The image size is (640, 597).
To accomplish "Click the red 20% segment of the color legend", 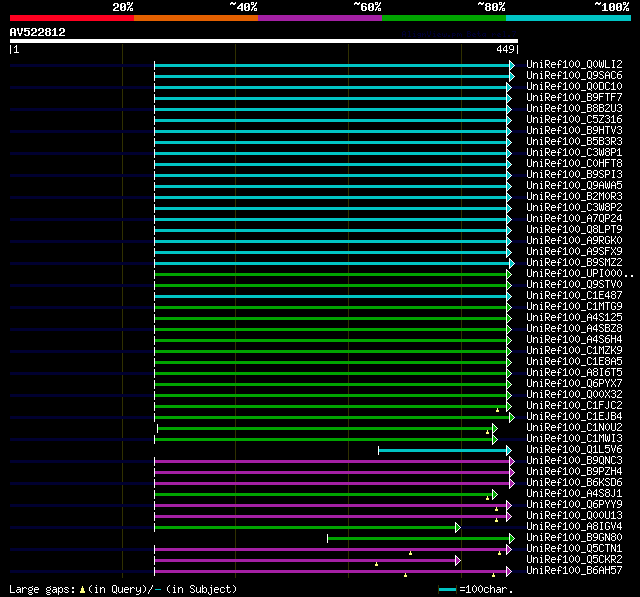I will pos(72,18).
